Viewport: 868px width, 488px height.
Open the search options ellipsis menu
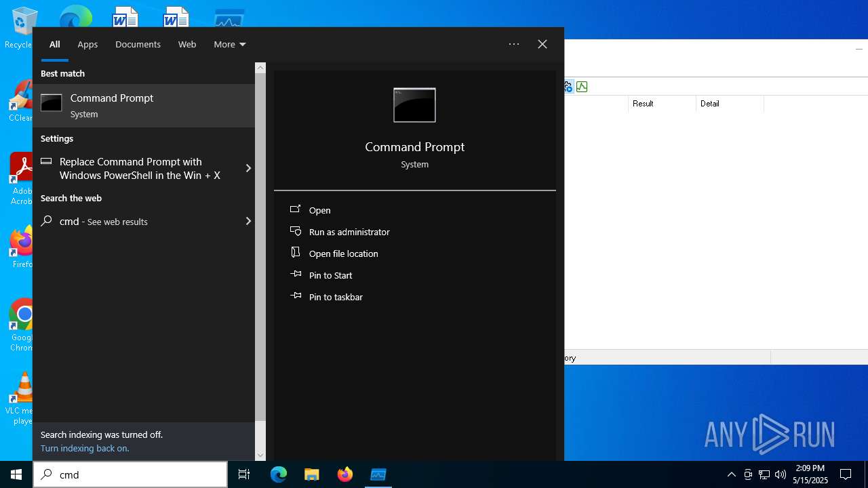pyautogui.click(x=514, y=44)
